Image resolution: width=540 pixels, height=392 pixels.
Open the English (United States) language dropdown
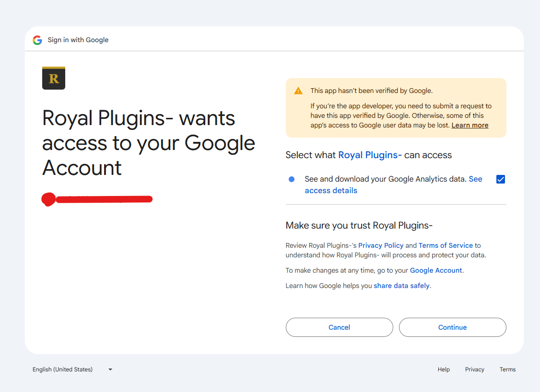(x=73, y=369)
